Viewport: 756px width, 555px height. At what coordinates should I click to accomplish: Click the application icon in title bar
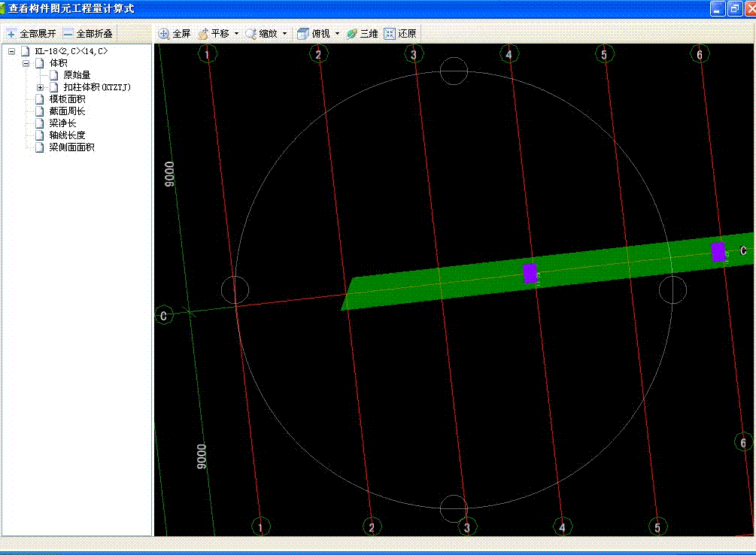click(2, 8)
